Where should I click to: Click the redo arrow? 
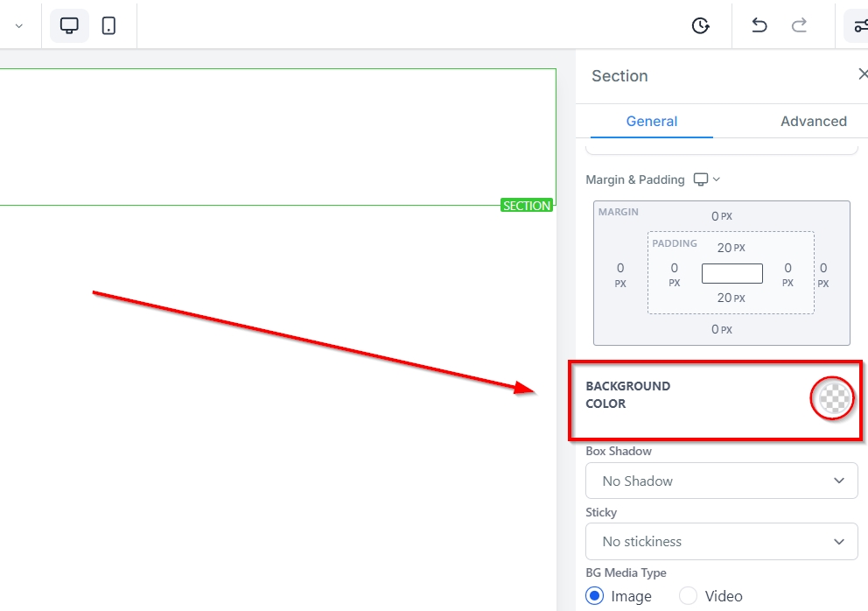(x=799, y=25)
